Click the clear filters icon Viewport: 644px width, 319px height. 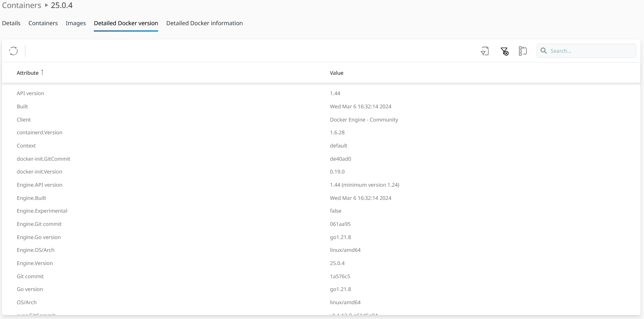click(x=504, y=51)
